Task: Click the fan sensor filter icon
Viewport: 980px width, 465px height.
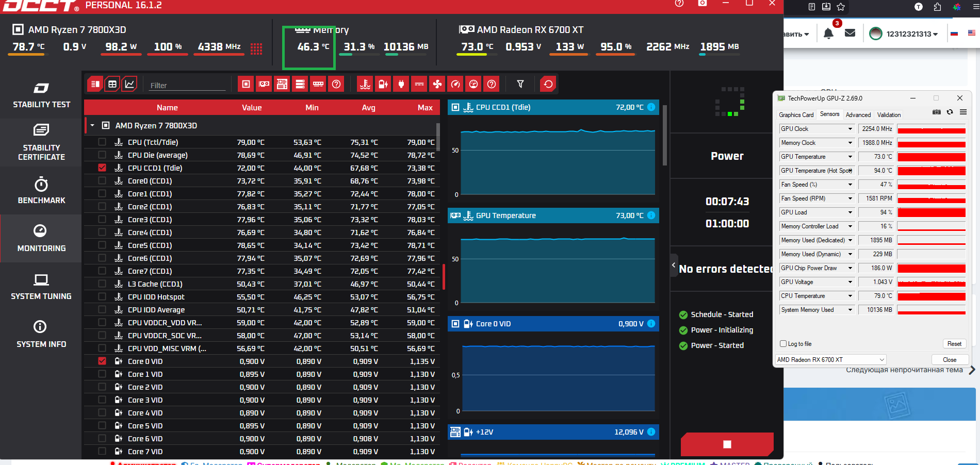Action: coord(437,84)
